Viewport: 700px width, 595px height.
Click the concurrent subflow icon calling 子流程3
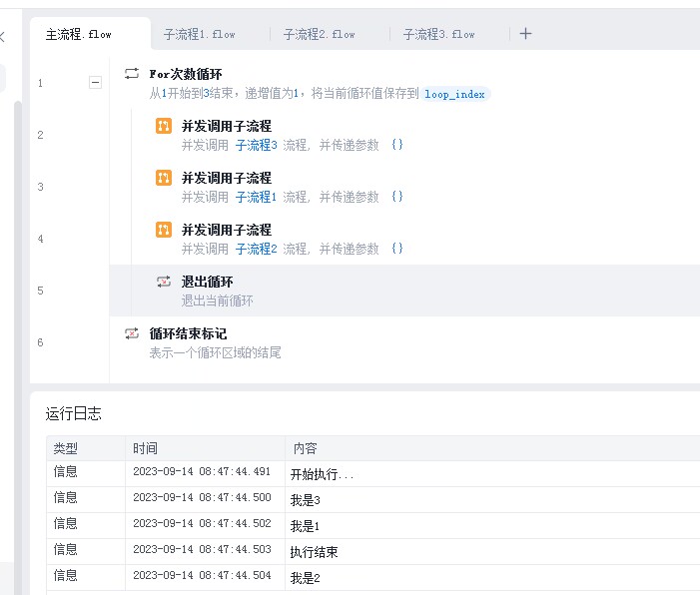pyautogui.click(x=164, y=126)
